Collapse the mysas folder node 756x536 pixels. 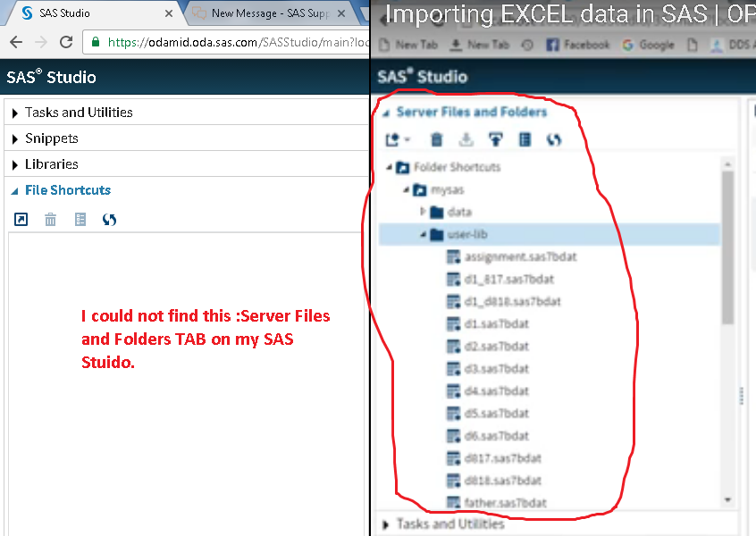tap(407, 190)
